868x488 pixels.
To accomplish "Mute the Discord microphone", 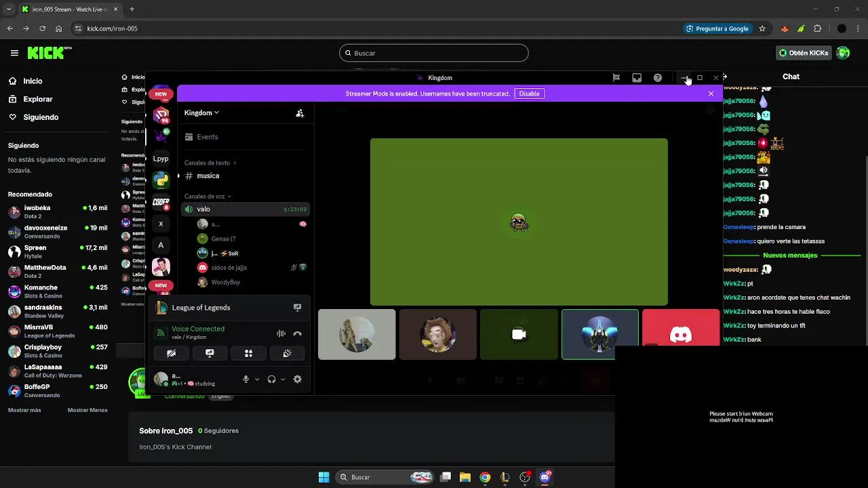I will [246, 380].
